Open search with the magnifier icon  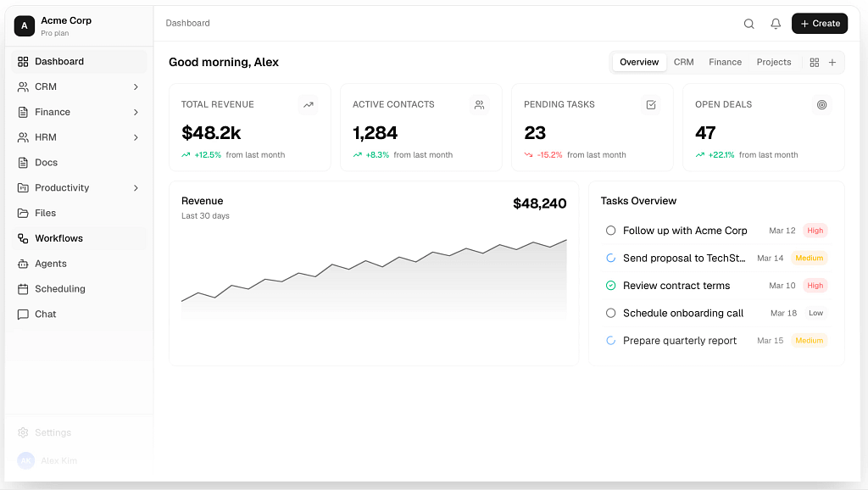pos(749,24)
